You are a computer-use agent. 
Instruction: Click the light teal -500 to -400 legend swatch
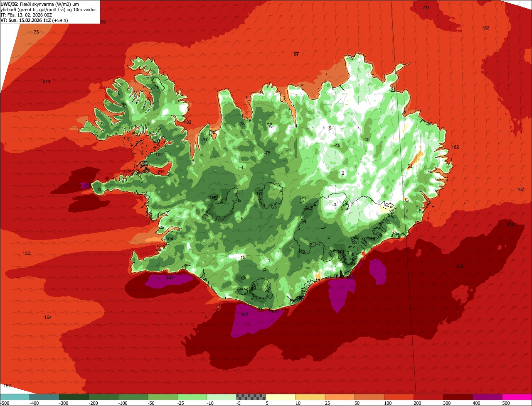[15, 397]
